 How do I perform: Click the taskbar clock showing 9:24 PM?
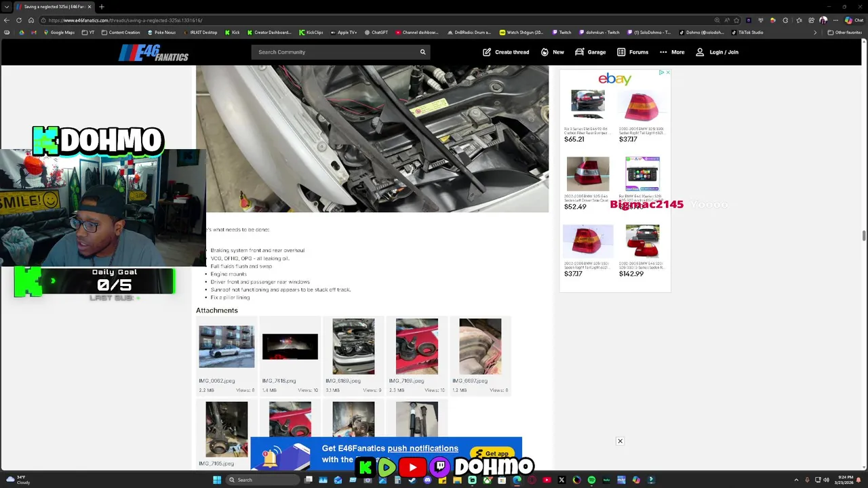coord(848,480)
